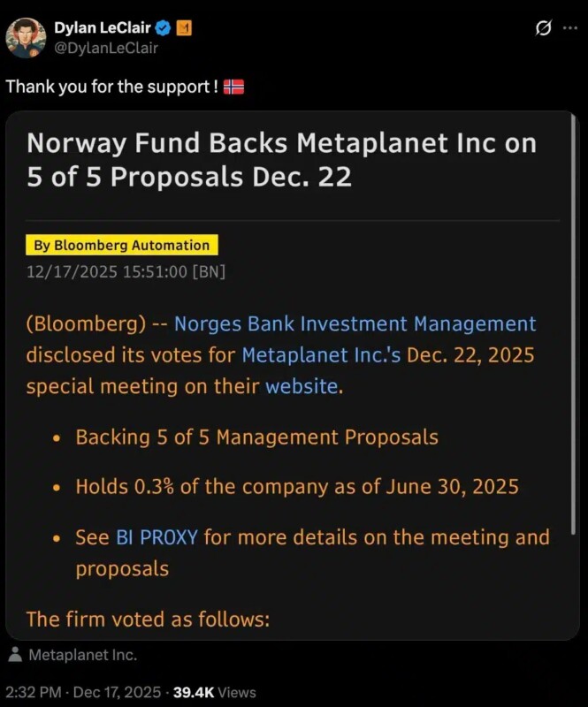Click the gold affiliate badge beside the name
The height and width of the screenshot is (707, 588).
click(x=183, y=29)
